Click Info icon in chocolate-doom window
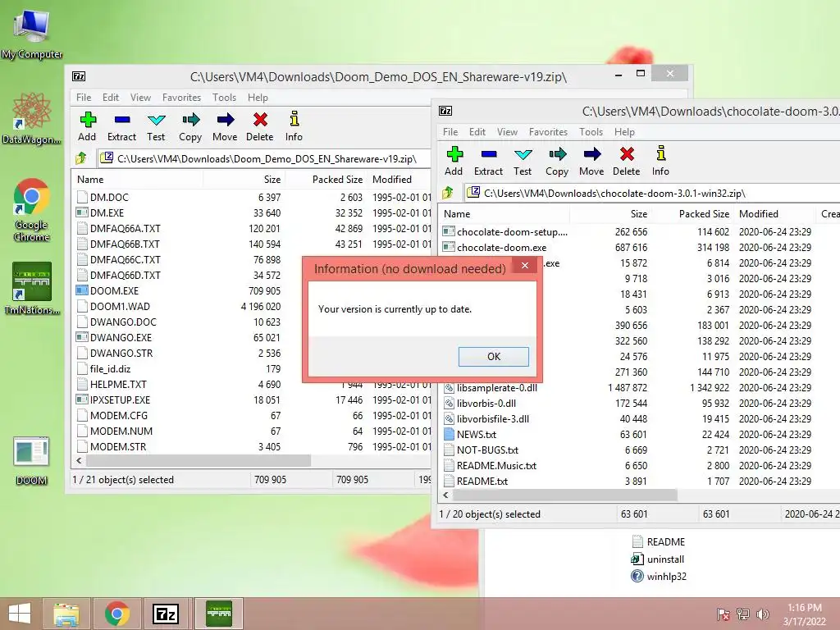 660,154
